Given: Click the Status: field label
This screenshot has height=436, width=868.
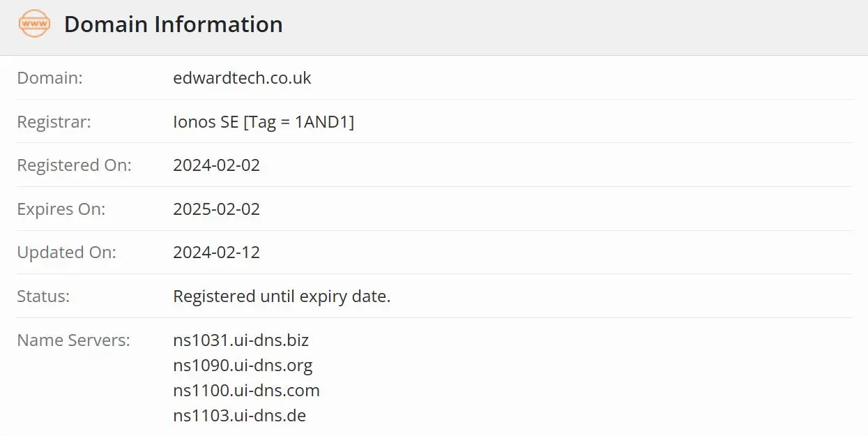Looking at the screenshot, I should click(x=43, y=296).
